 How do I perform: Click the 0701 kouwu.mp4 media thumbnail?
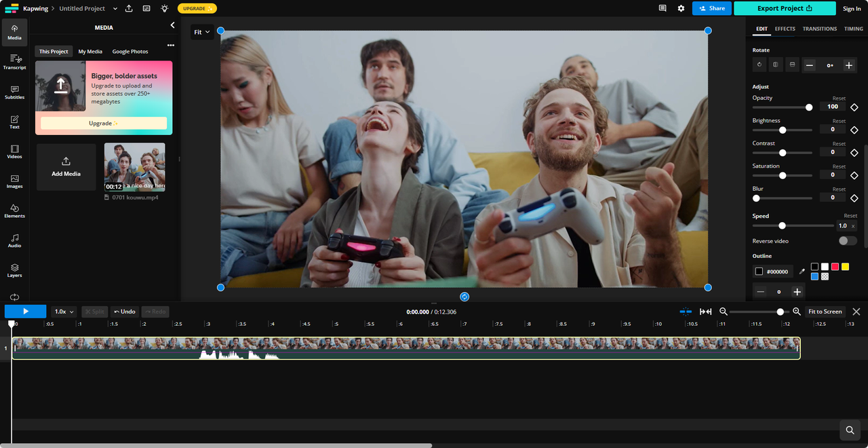pyautogui.click(x=134, y=167)
